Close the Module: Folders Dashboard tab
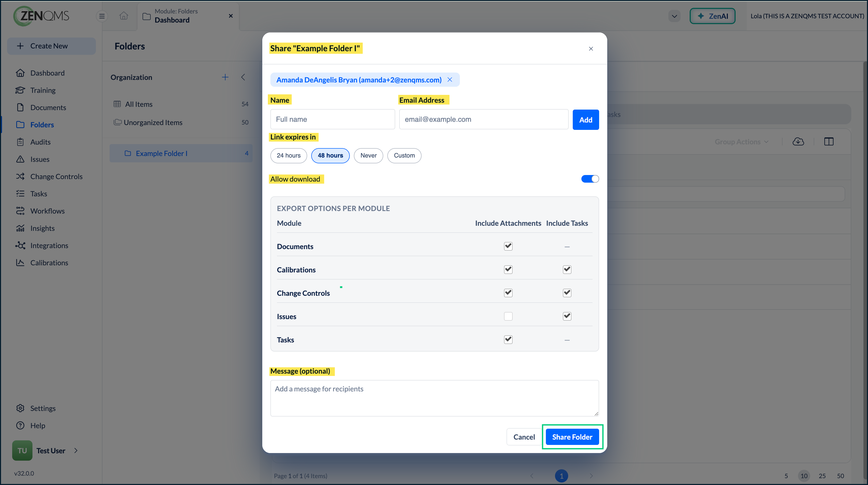The image size is (868, 485). coord(231,16)
